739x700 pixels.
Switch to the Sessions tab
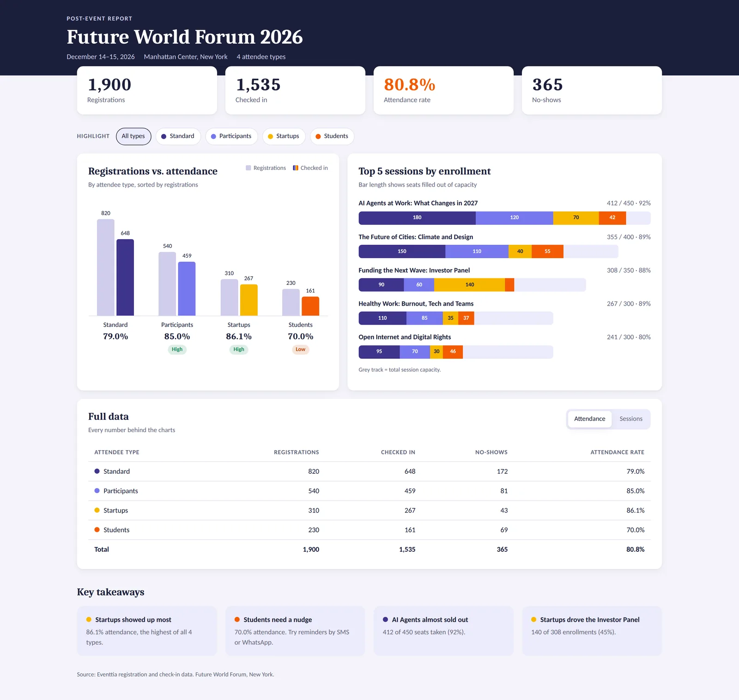630,419
